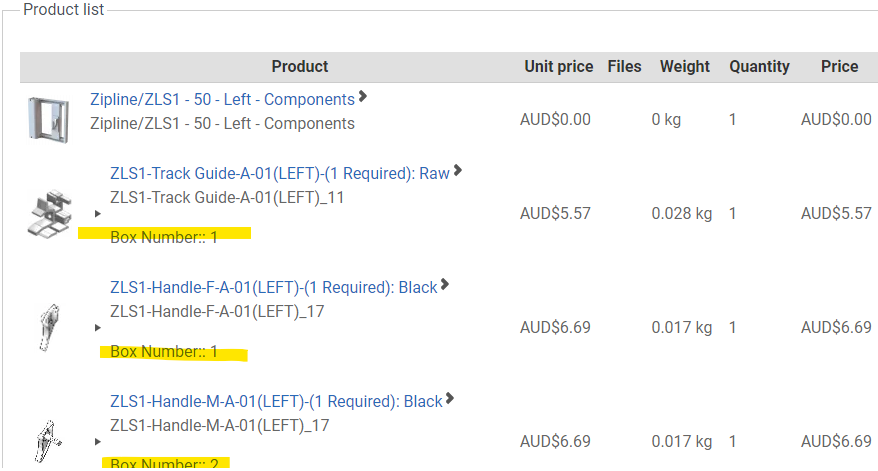Click the Quantity column header

[759, 66]
